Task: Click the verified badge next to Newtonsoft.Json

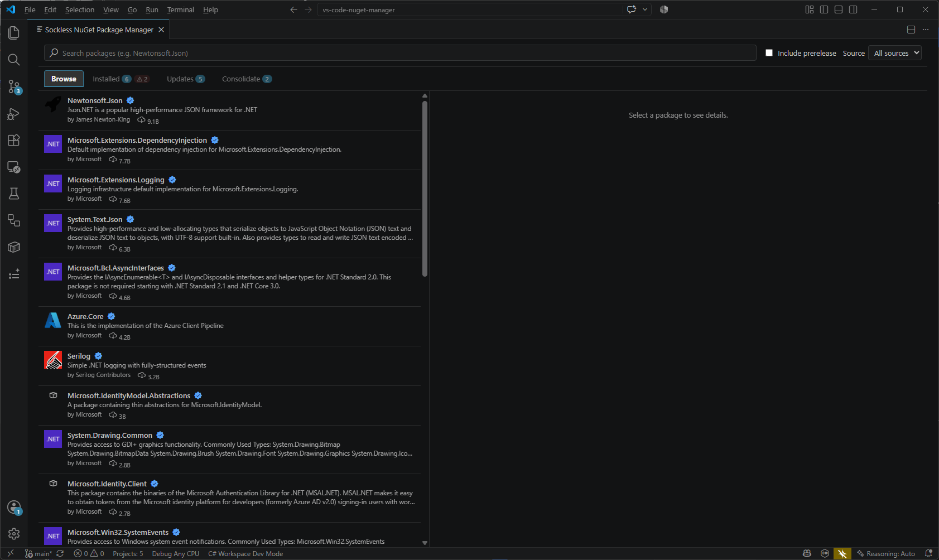Action: coord(130,100)
